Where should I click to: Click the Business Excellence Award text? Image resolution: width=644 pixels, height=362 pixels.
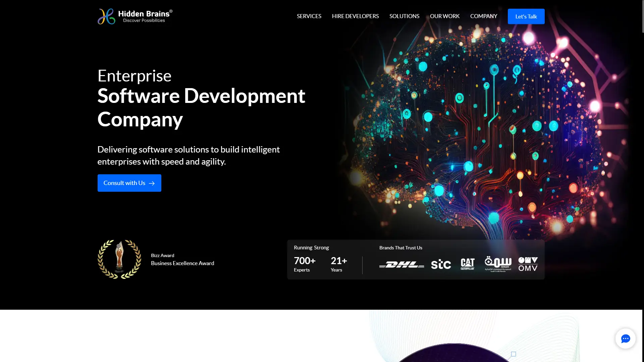[182, 263]
